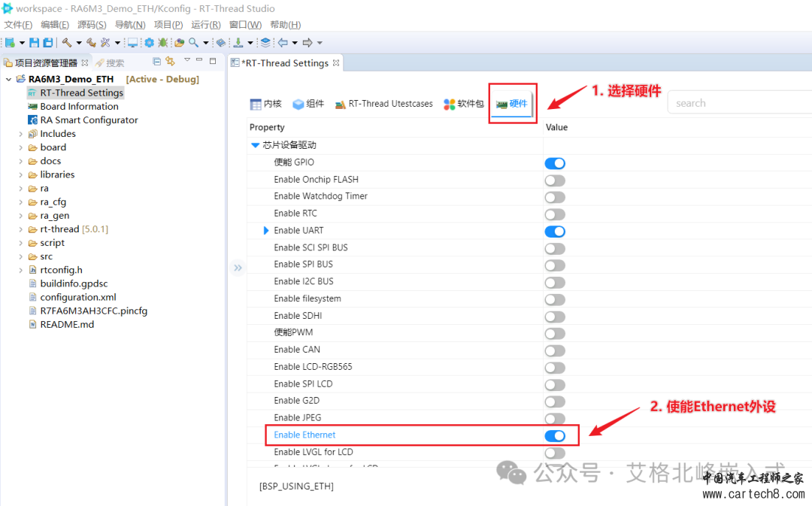812x506 pixels.
Task: Collapse the RA6M3_Demo_ETH project tree
Action: (9, 79)
